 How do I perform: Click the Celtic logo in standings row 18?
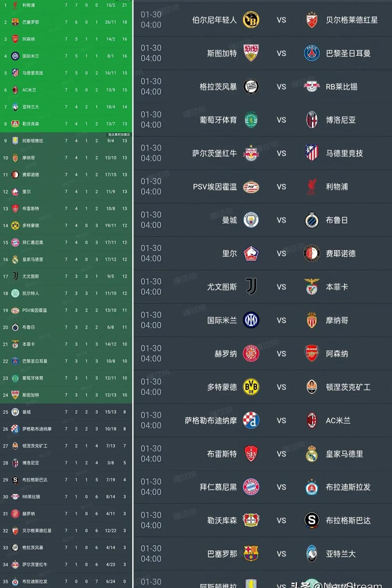(x=15, y=293)
